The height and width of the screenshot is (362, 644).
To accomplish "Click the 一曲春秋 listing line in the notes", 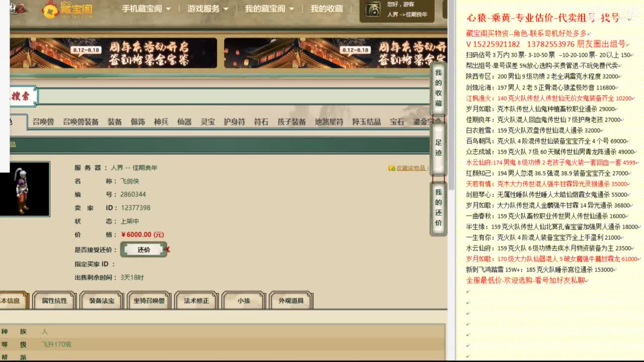I will (547, 216).
